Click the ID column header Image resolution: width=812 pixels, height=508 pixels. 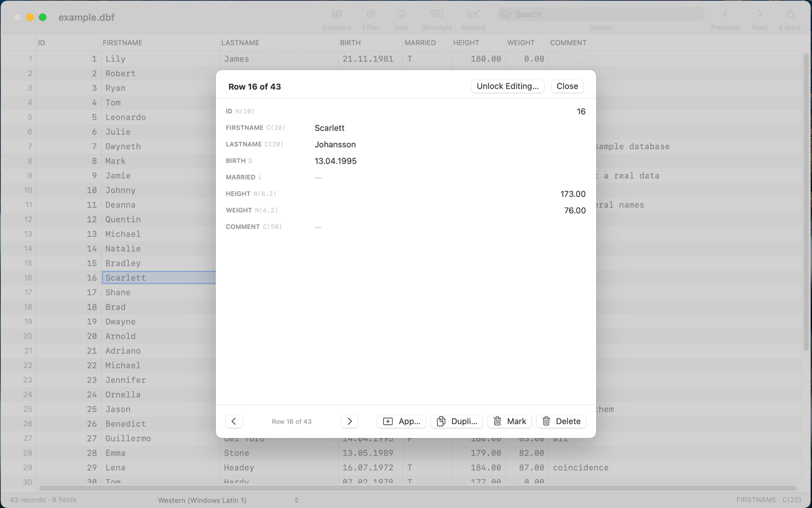[69, 43]
